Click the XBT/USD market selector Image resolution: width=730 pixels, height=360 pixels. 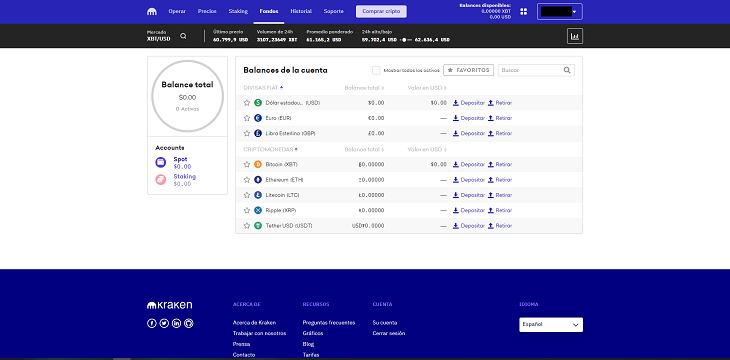tap(159, 36)
